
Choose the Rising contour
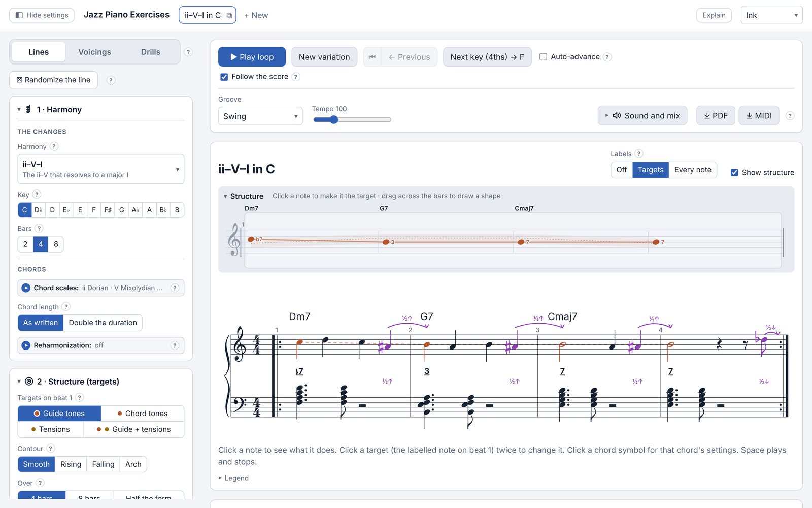(71, 464)
